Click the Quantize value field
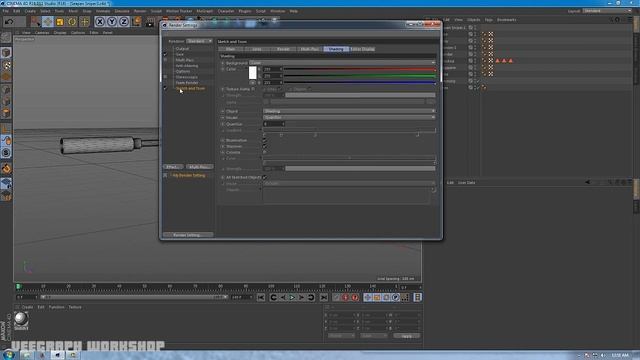 [x=273, y=124]
